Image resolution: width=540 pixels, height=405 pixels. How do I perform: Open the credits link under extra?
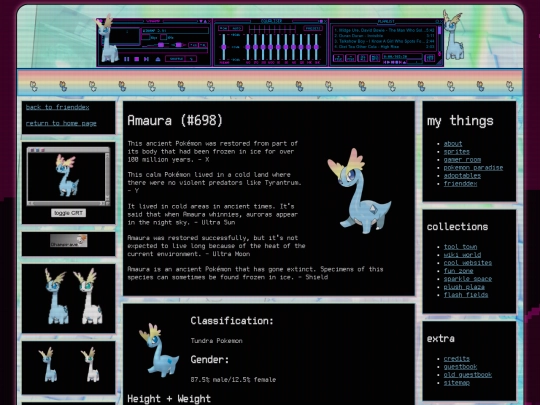tap(457, 359)
